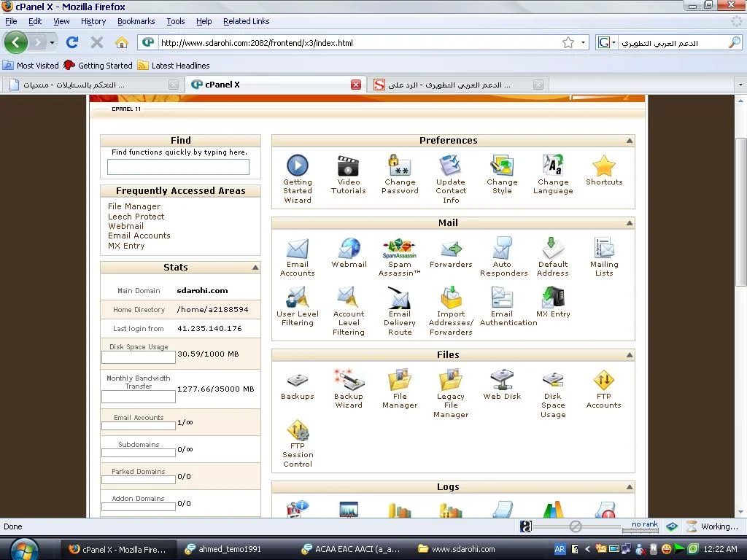Image resolution: width=747 pixels, height=560 pixels.
Task: Open Import Addresses/Forwarders
Action: [451, 297]
